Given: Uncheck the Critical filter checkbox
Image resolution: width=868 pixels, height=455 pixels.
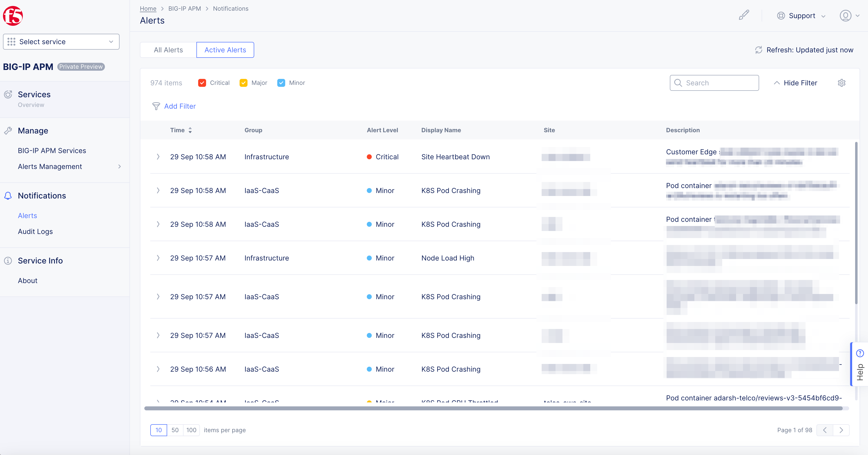Looking at the screenshot, I should [202, 83].
